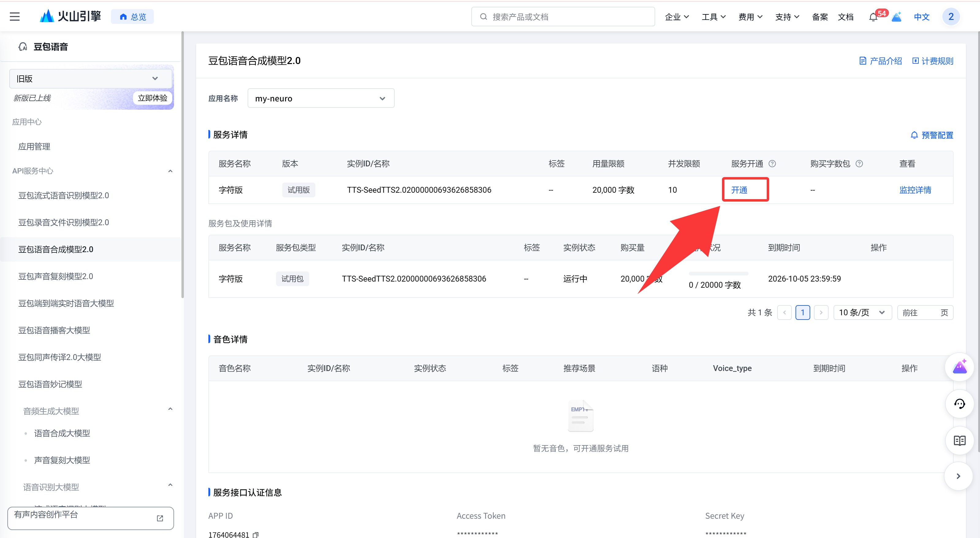Image resolution: width=980 pixels, height=538 pixels.
Task: Open the documentation book icon
Action: pos(959,441)
